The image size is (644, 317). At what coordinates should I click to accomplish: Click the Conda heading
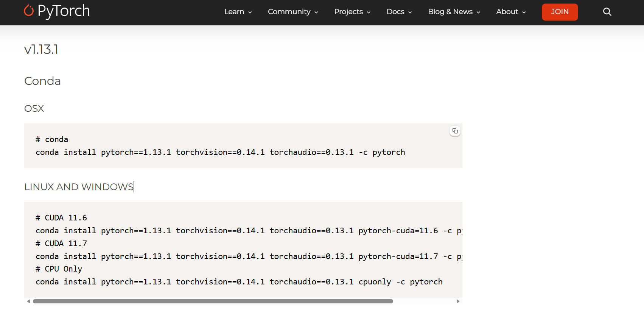pyautogui.click(x=42, y=81)
